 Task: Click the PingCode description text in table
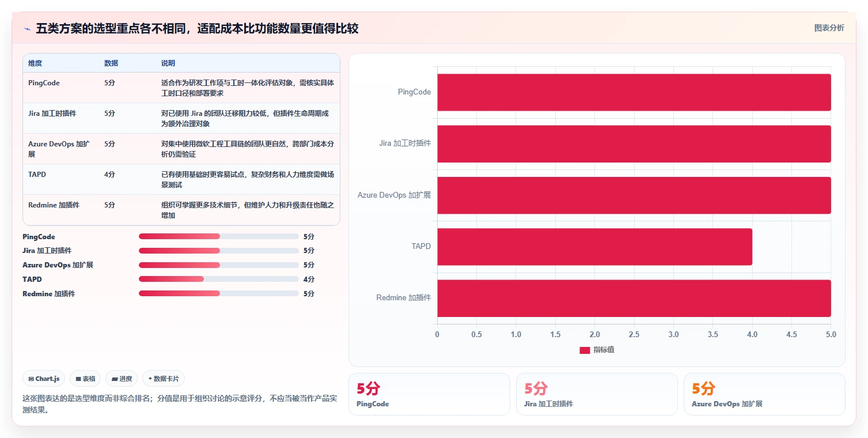(248, 88)
